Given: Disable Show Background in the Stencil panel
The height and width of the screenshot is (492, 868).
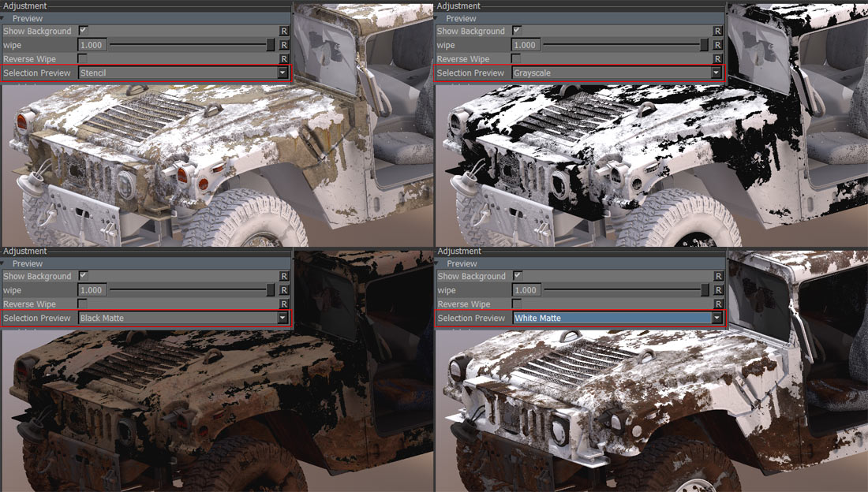Looking at the screenshot, I should tap(83, 31).
